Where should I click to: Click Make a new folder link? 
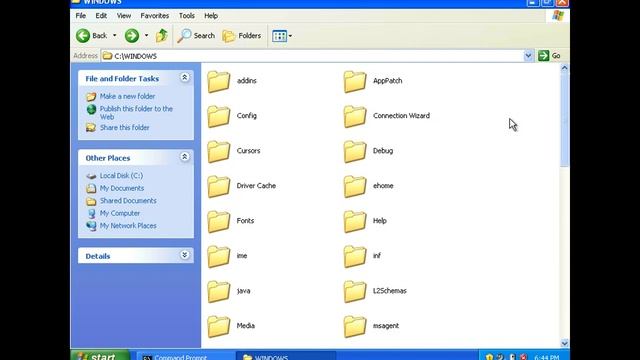pos(127,96)
